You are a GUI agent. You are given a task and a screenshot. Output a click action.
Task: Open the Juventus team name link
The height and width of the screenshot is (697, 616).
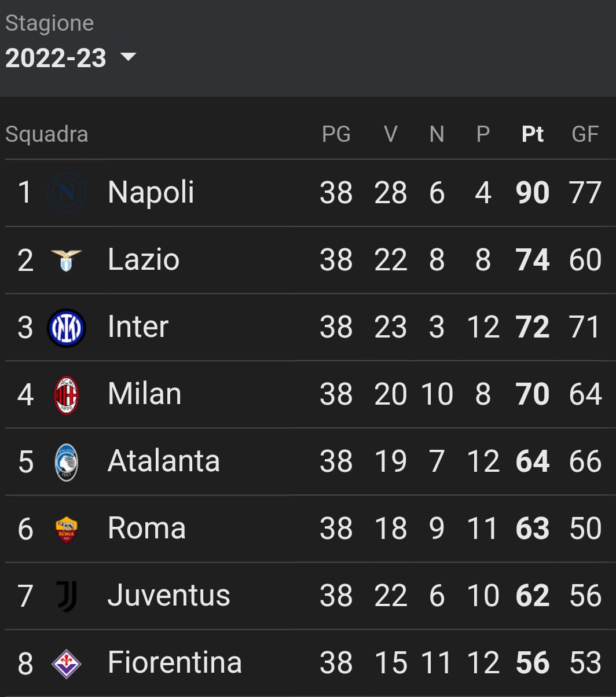[169, 595]
